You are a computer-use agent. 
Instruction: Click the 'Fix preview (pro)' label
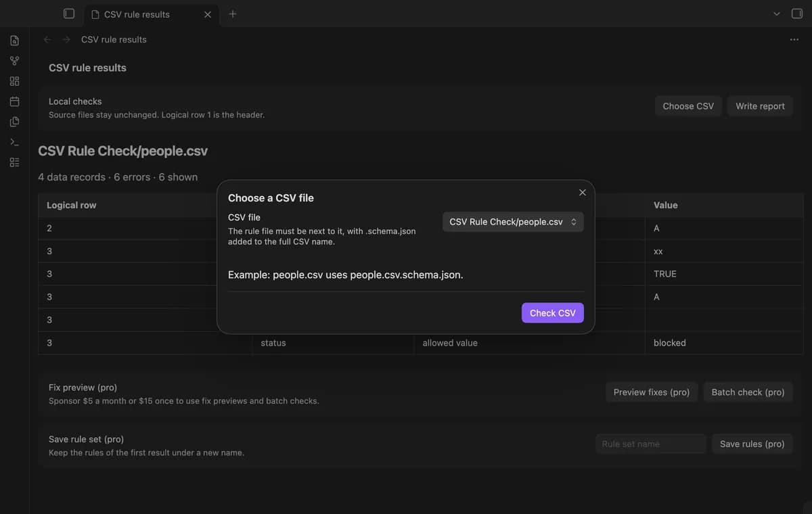click(x=83, y=388)
